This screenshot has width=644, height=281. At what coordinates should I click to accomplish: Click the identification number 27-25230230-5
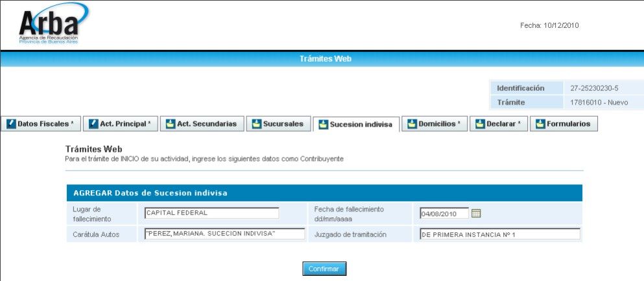(x=594, y=88)
